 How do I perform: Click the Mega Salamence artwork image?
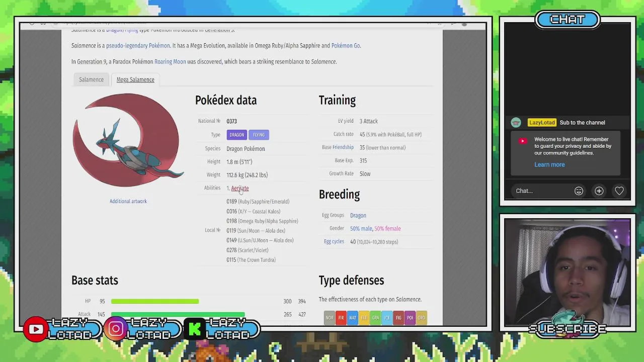click(128, 141)
